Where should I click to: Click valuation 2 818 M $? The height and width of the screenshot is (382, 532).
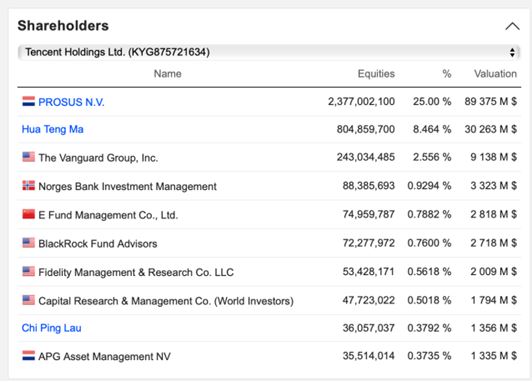494,214
